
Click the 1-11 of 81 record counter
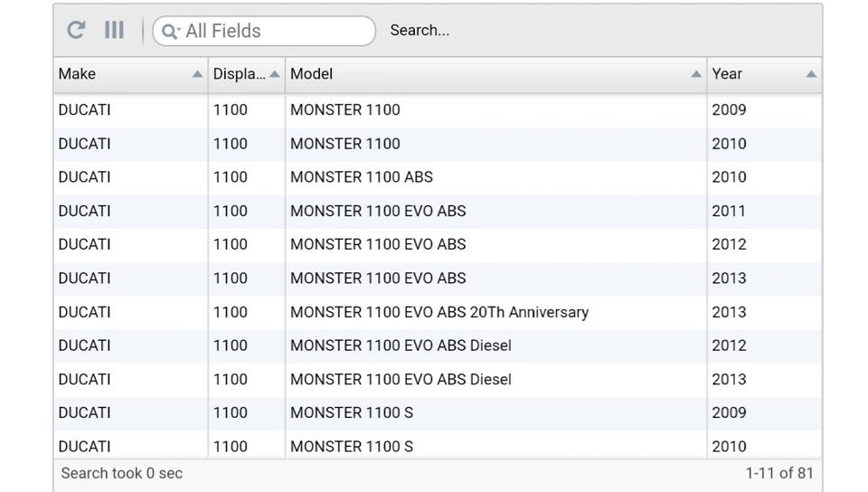pos(779,473)
